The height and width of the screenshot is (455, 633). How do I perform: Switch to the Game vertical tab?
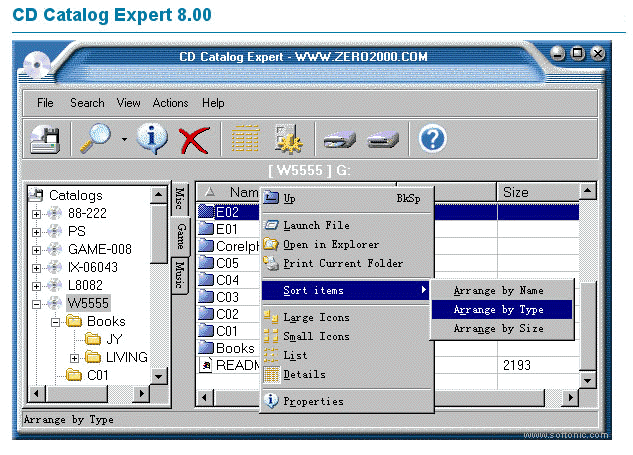(x=181, y=237)
